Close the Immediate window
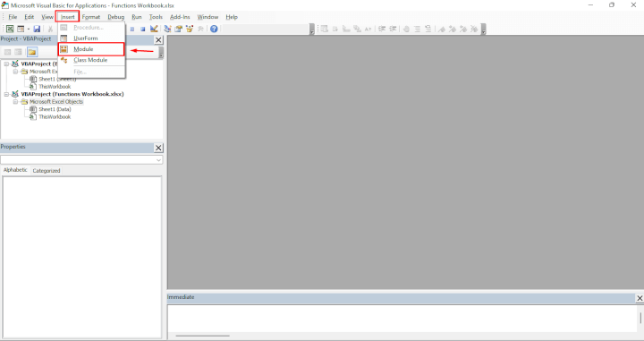 click(640, 298)
